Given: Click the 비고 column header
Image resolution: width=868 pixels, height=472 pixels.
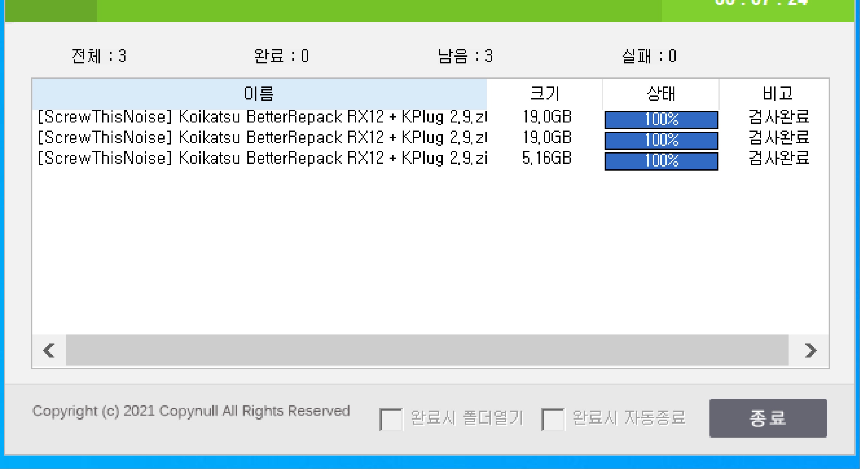Looking at the screenshot, I should click(x=777, y=94).
